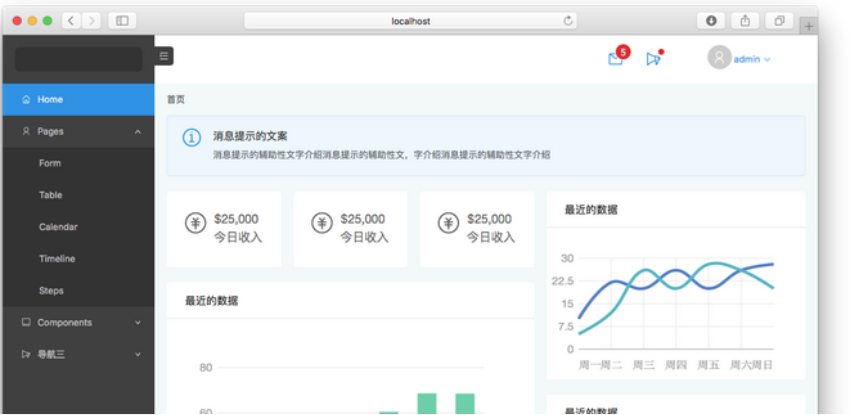The image size is (850, 415).
Task: Show all tabs overview button
Action: 779,21
